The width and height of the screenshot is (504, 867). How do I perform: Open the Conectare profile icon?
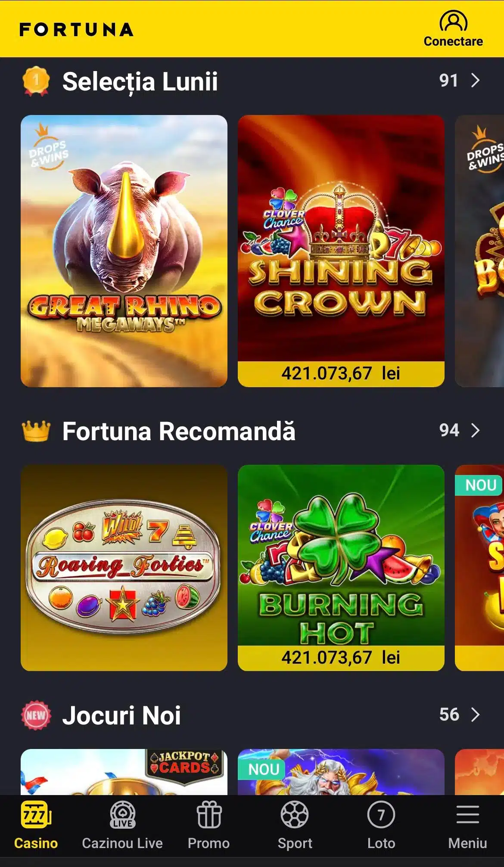453,21
